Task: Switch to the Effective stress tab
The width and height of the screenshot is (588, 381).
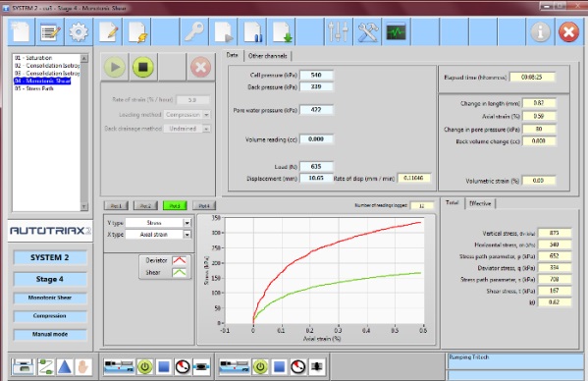Action: (x=480, y=203)
